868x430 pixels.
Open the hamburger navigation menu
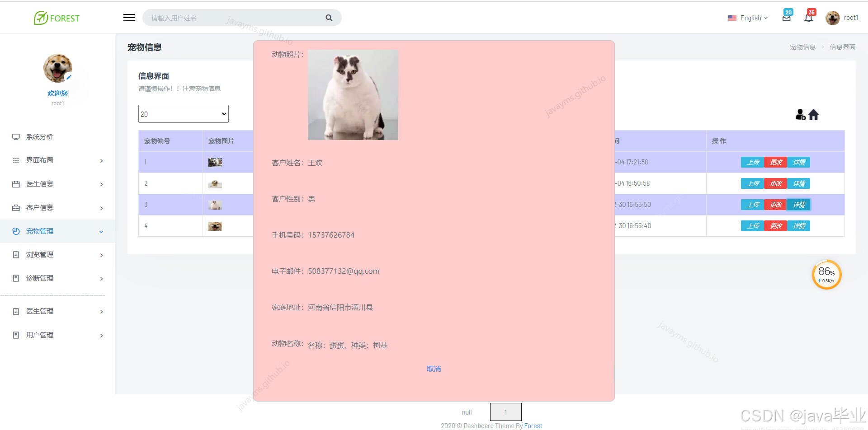click(129, 17)
